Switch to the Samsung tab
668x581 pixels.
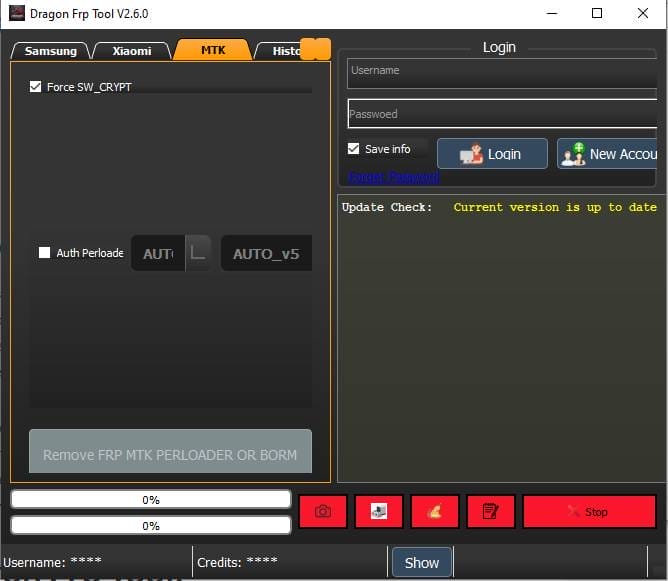pyautogui.click(x=50, y=51)
